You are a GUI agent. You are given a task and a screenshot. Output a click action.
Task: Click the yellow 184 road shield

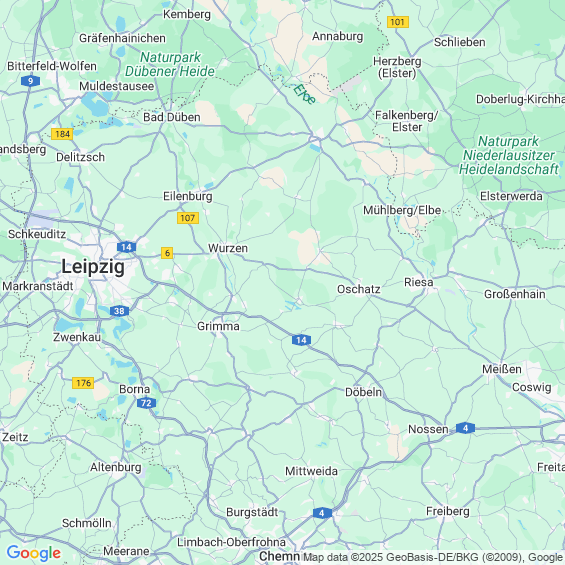coord(62,134)
